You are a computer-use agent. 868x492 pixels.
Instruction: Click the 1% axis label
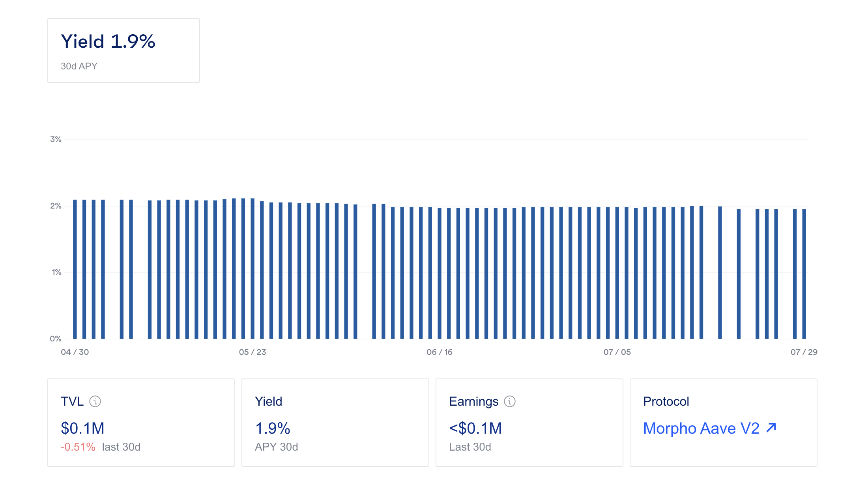55,272
